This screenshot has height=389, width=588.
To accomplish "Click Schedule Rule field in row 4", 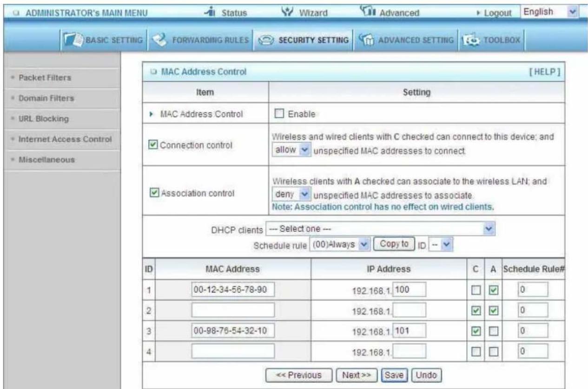I will click(x=534, y=352).
